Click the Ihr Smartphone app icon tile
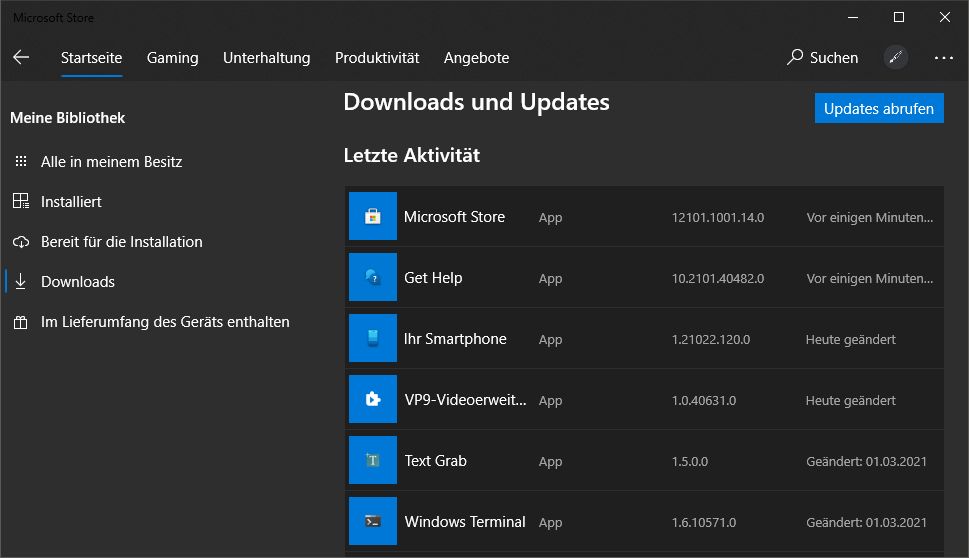Screen dimensions: 969x558 click(x=373, y=338)
